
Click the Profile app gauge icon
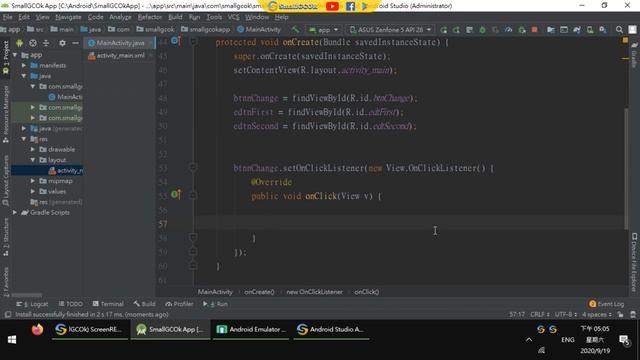pos(509,29)
